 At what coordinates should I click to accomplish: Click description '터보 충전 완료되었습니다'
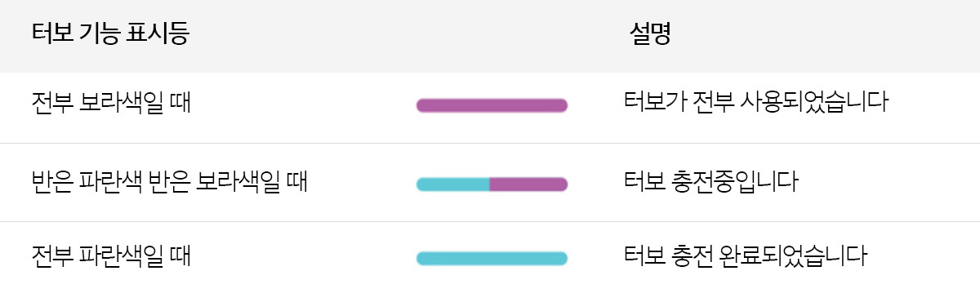point(744,255)
